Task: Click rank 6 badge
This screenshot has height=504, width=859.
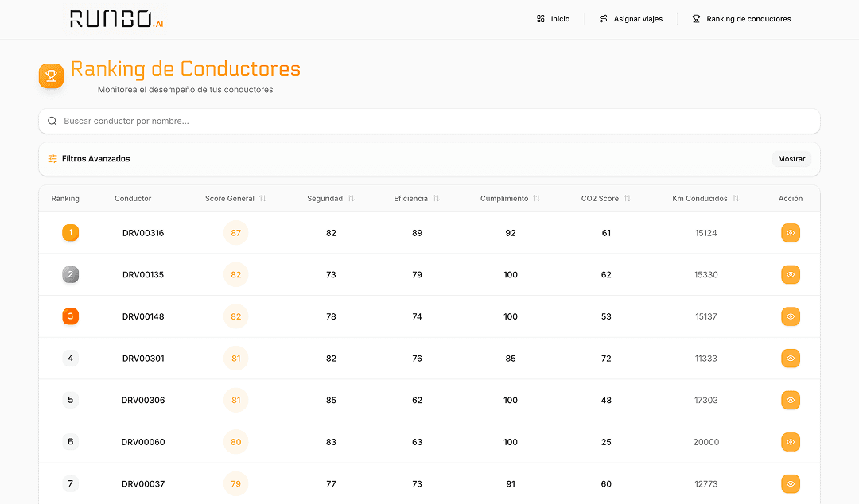Action: [70, 442]
